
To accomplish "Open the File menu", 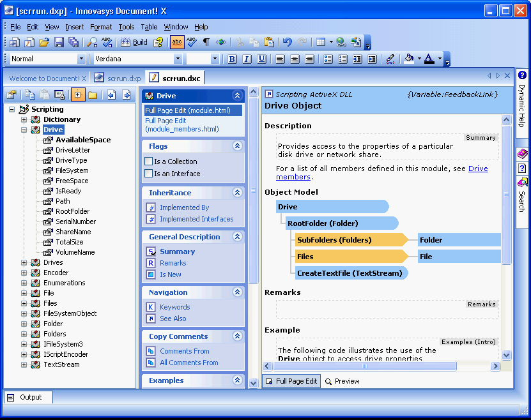I will click(15, 27).
